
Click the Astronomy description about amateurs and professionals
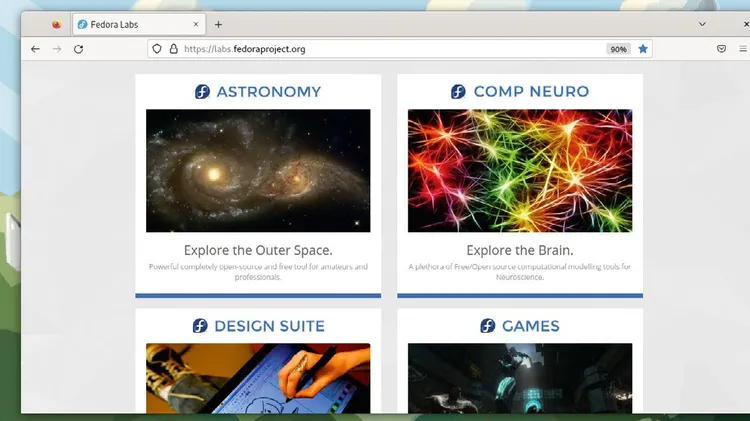(258, 272)
